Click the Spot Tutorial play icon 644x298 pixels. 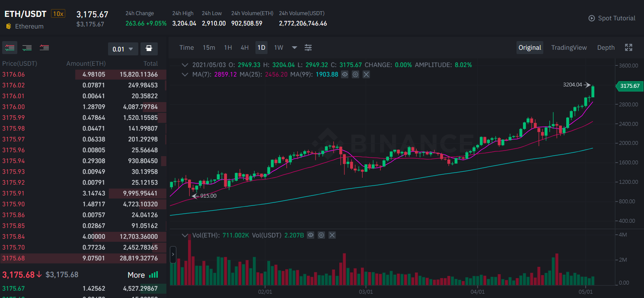(592, 18)
